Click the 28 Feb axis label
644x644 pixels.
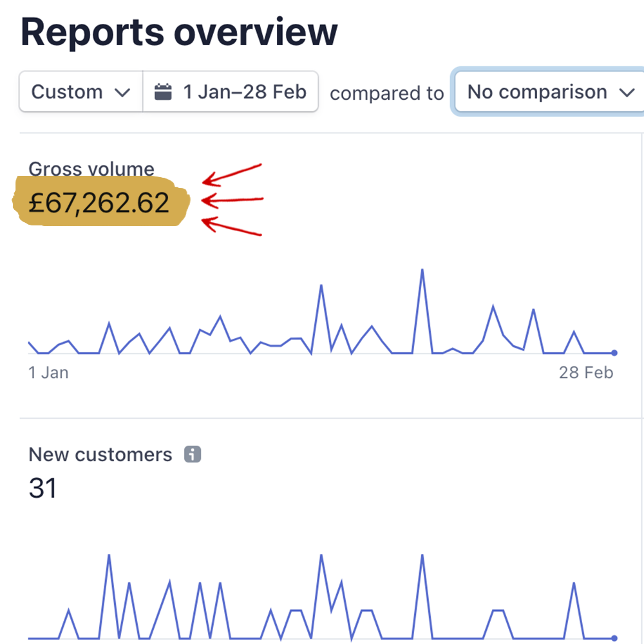[x=586, y=373]
